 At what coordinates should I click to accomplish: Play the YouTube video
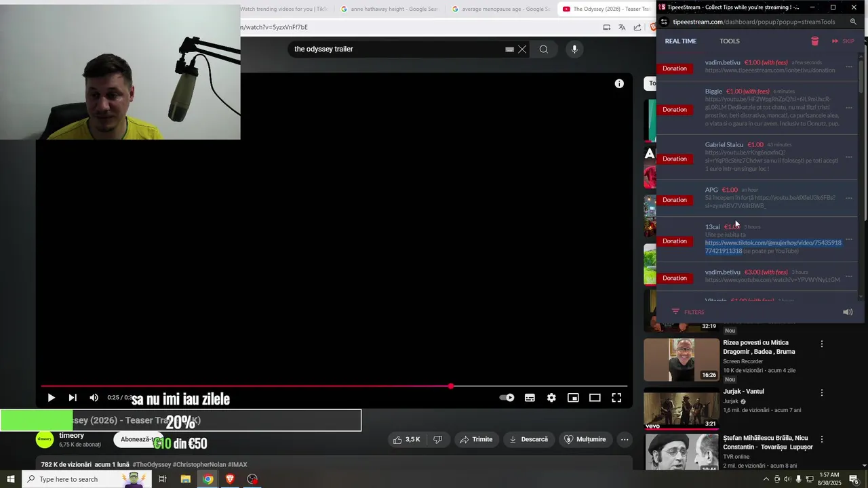[51, 398]
